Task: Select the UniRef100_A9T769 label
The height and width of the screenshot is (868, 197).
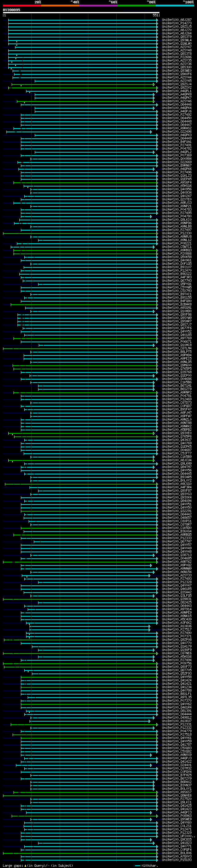Action: (x=177, y=338)
